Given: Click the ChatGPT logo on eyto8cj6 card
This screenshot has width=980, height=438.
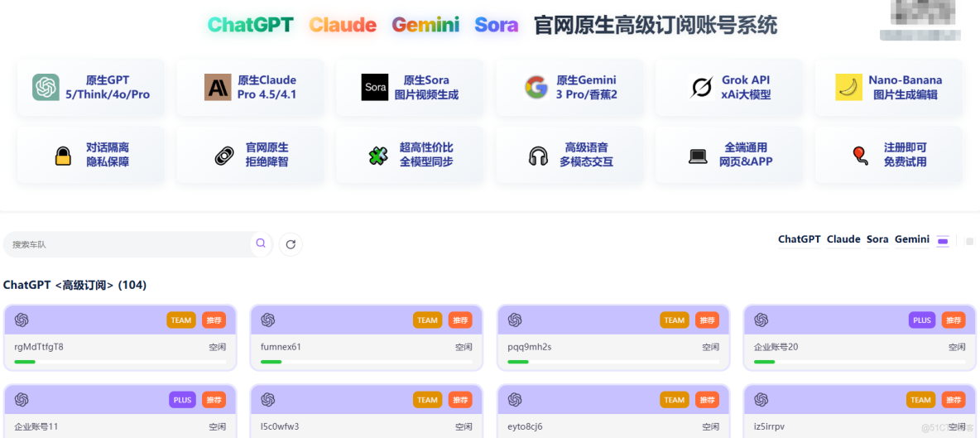Looking at the screenshot, I should (x=515, y=400).
